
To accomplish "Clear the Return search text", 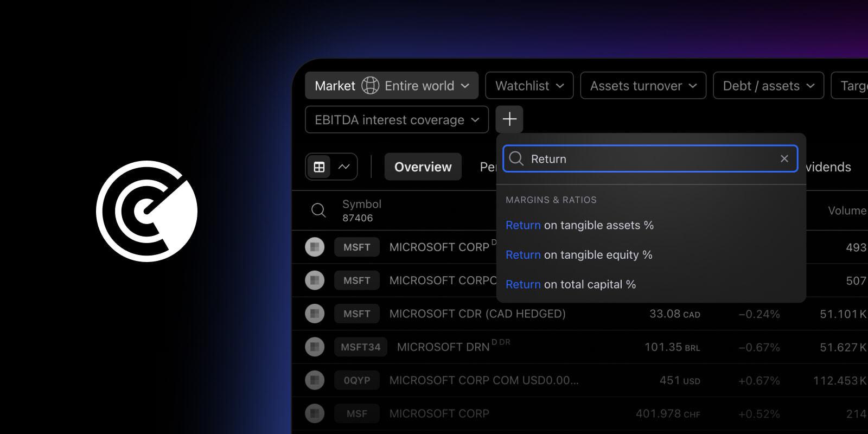I will [x=784, y=158].
